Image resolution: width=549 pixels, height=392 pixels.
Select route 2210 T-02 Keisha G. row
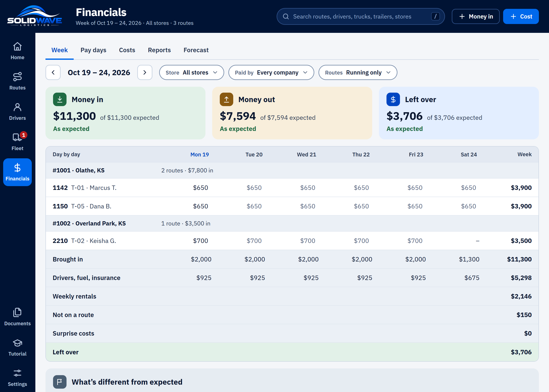[x=292, y=241]
